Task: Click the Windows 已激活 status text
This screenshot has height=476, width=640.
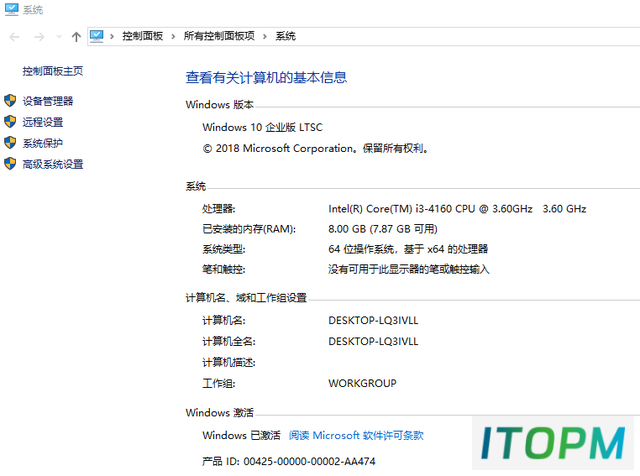Action: [242, 436]
